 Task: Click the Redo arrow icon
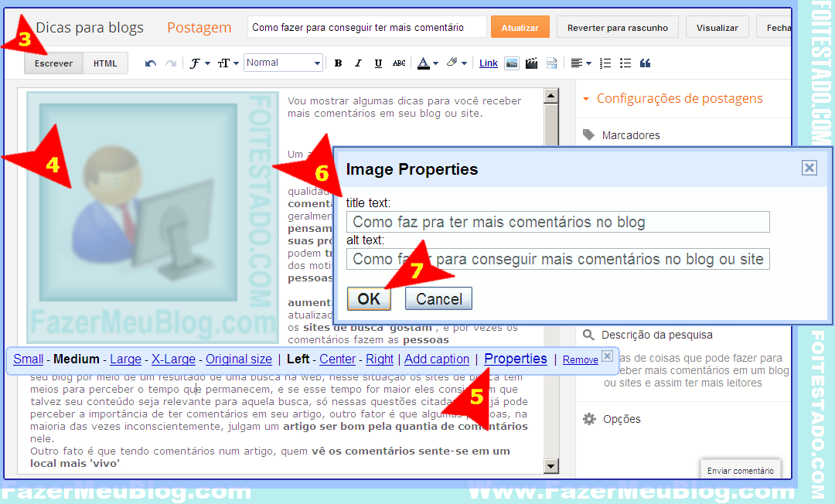171,63
